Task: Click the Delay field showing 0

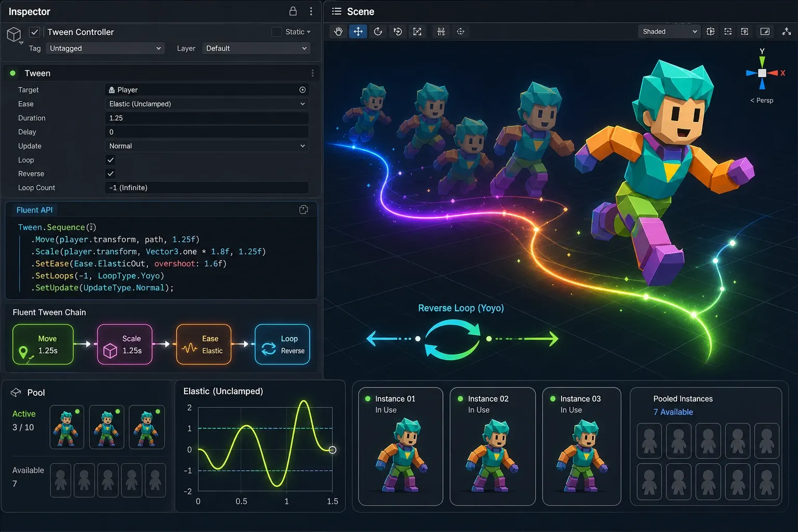Action: (207, 132)
